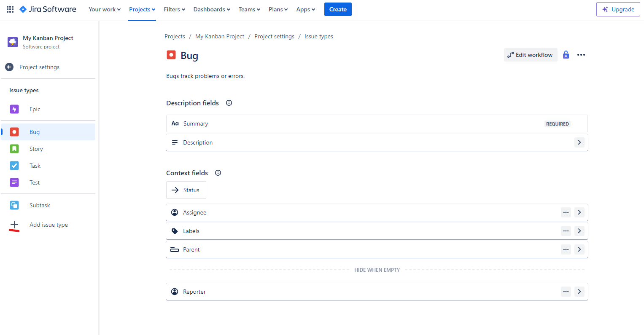Click the purple Epic issue type icon
This screenshot has height=335, width=644.
coord(14,109)
